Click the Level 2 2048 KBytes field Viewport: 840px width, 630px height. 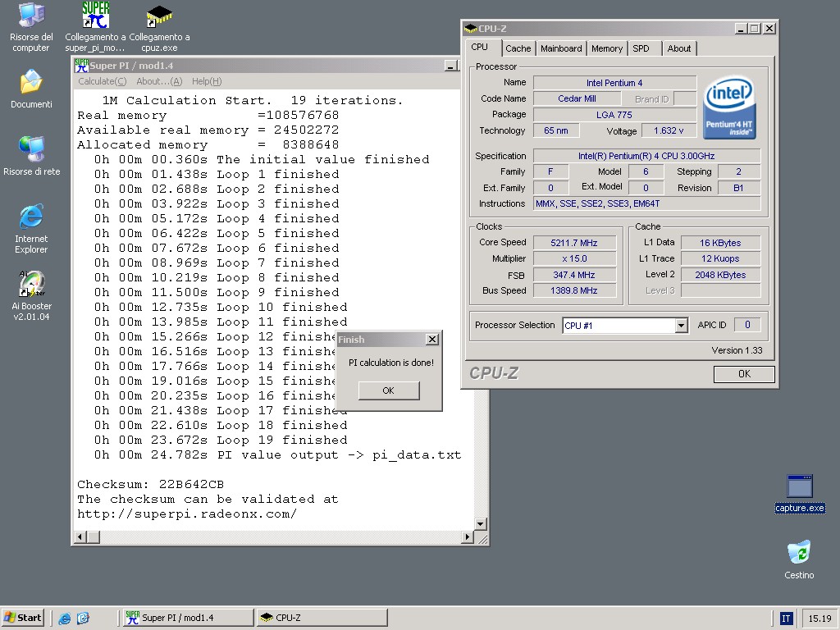[720, 275]
